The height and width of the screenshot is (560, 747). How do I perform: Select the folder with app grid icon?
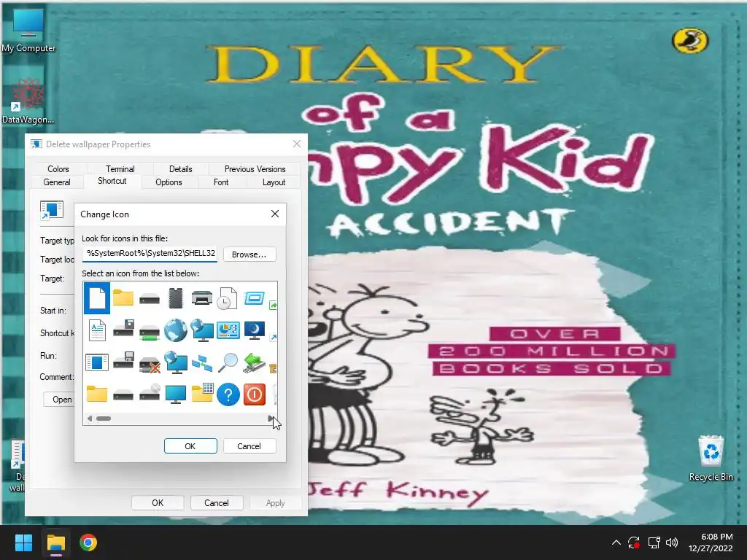(x=202, y=393)
